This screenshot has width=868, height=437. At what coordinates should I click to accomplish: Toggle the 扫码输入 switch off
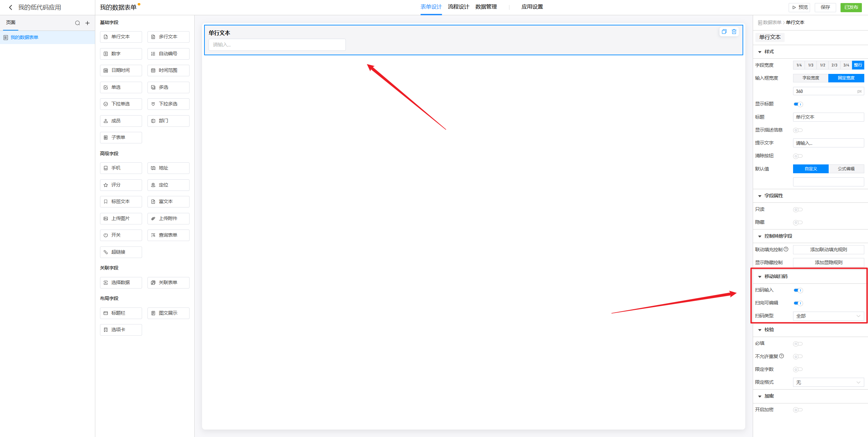(x=798, y=290)
